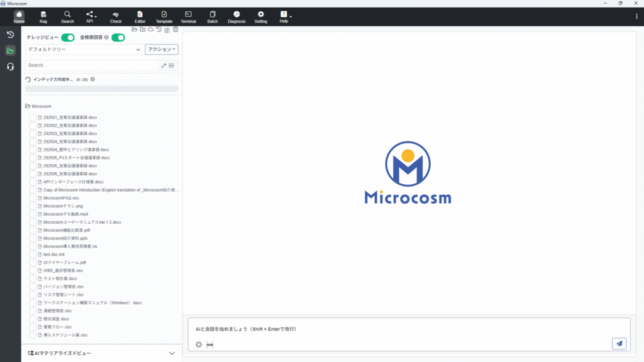Screen dimensions: 644x362
Task: Toggle the ナレッジビュー switch
Action: point(68,38)
